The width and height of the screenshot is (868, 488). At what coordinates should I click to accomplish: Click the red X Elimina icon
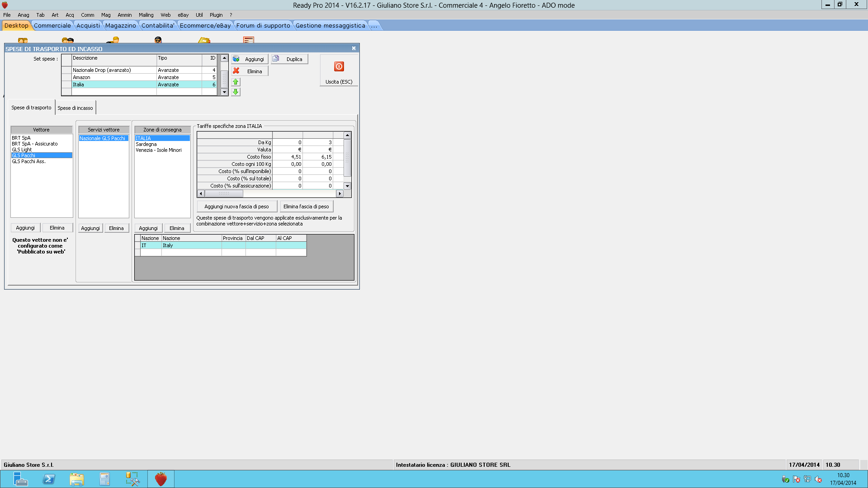(236, 71)
